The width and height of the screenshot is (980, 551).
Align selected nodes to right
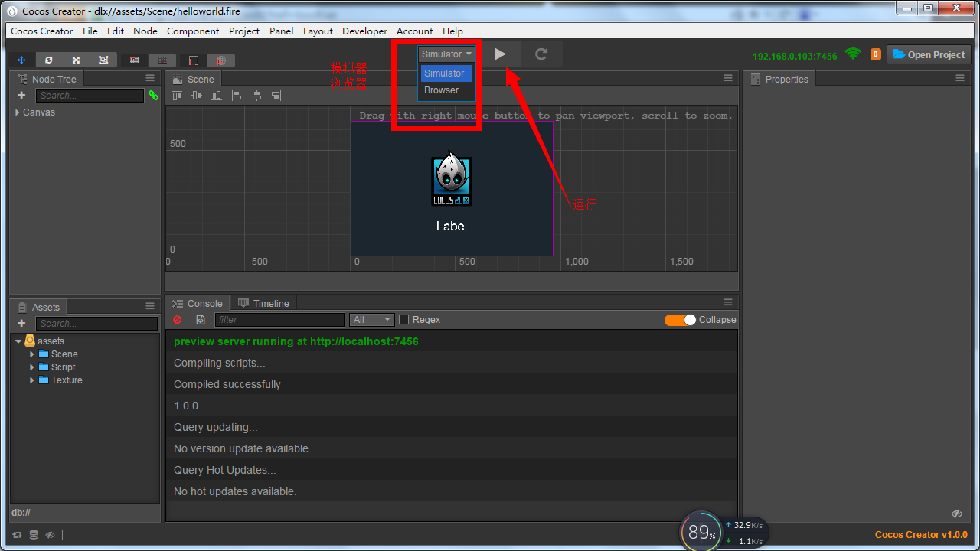pos(276,96)
